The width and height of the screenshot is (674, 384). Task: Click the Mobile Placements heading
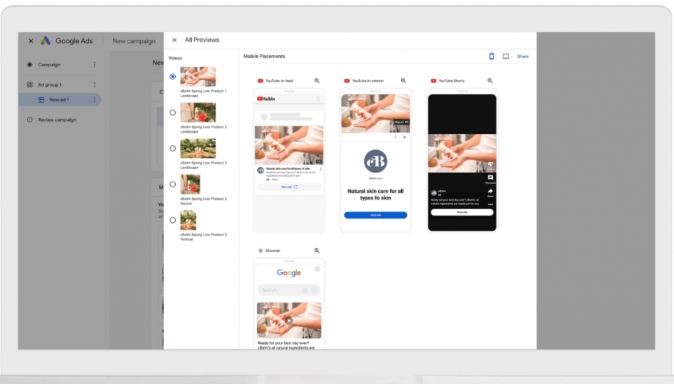click(264, 56)
